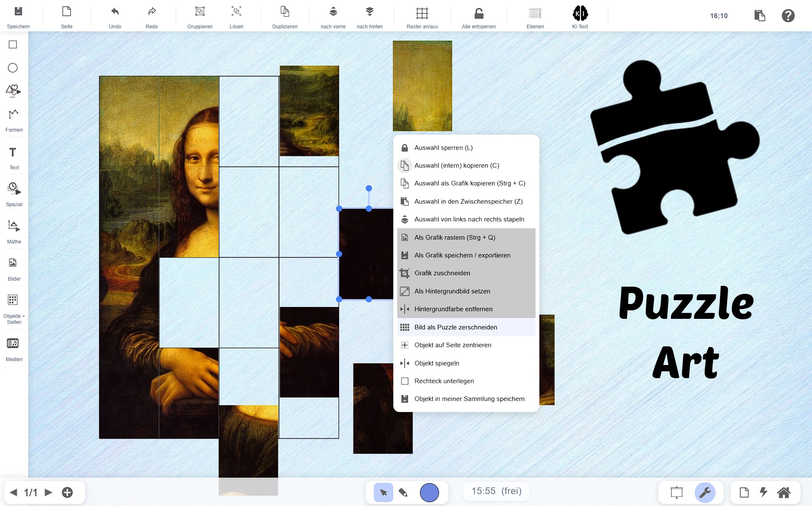The image size is (812, 506).
Task: Choose Auswahl als Grafik kopieren
Action: tap(466, 183)
